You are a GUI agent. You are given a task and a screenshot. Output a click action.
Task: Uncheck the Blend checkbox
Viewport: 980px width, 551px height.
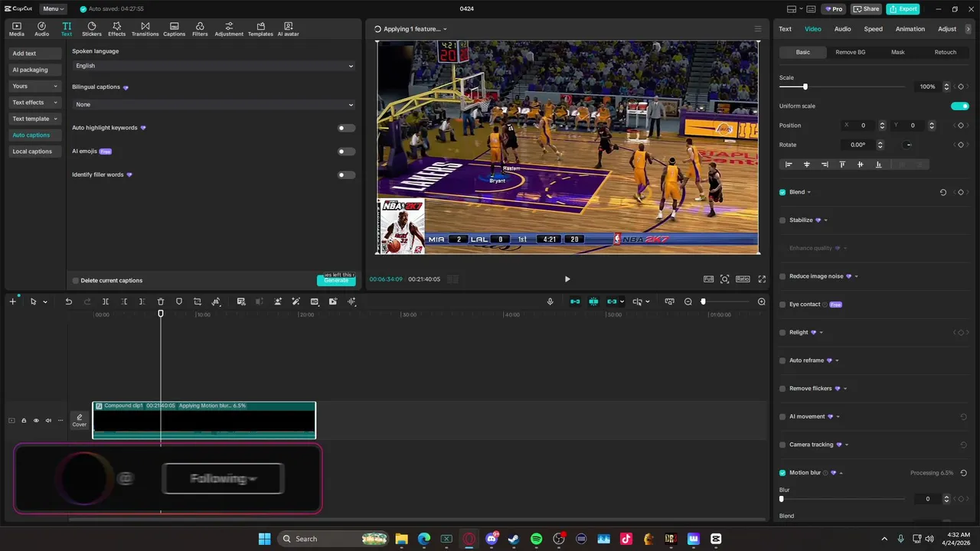coord(782,192)
